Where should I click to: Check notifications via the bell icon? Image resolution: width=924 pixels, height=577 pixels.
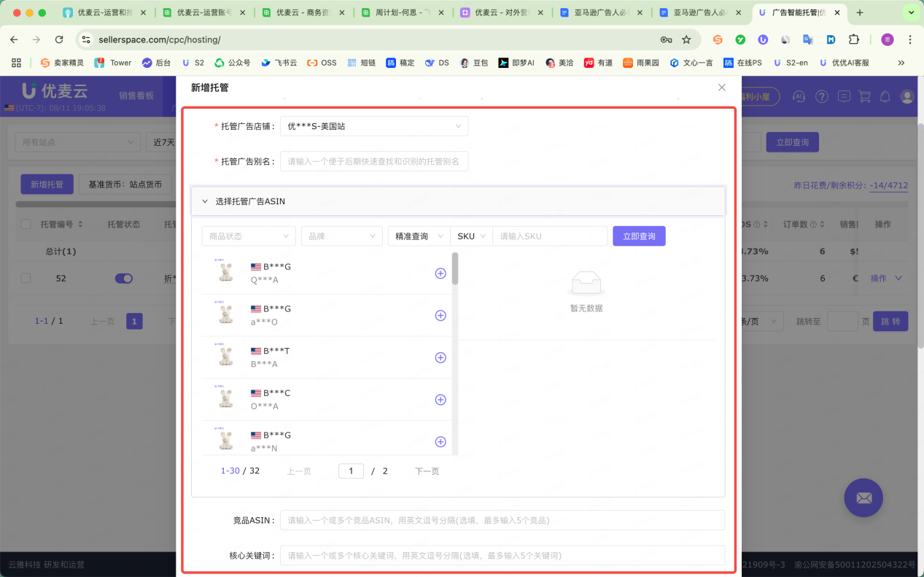coord(885,96)
